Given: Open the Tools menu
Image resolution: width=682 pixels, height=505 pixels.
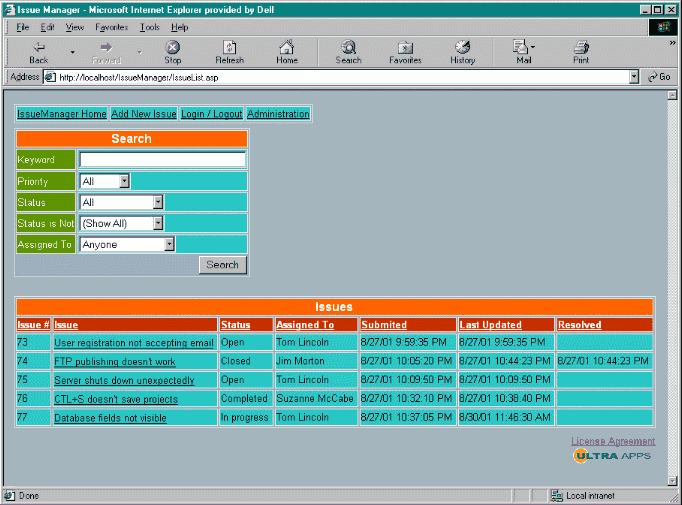Looking at the screenshot, I should pos(149,27).
